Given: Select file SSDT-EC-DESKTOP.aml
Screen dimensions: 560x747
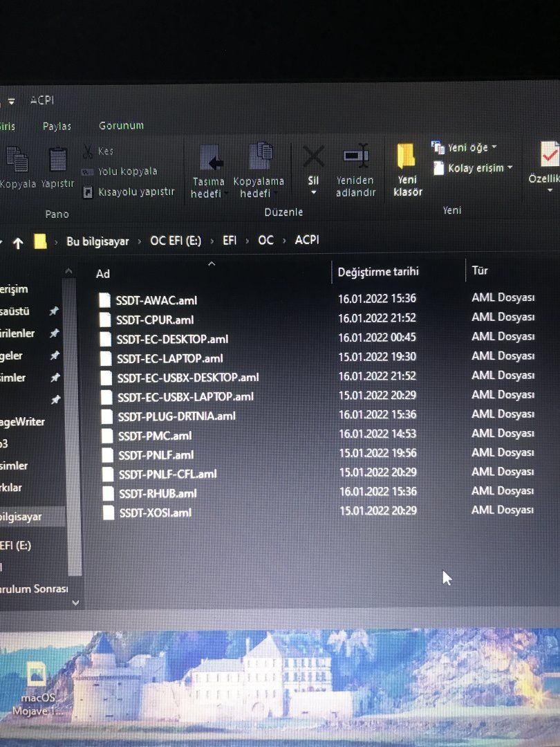Looking at the screenshot, I should pos(172,339).
